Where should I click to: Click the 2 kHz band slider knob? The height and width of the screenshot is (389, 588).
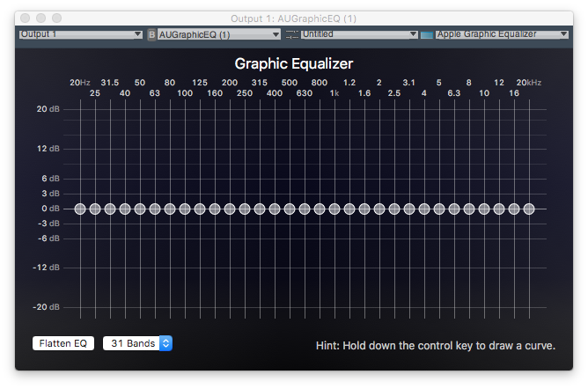379,209
